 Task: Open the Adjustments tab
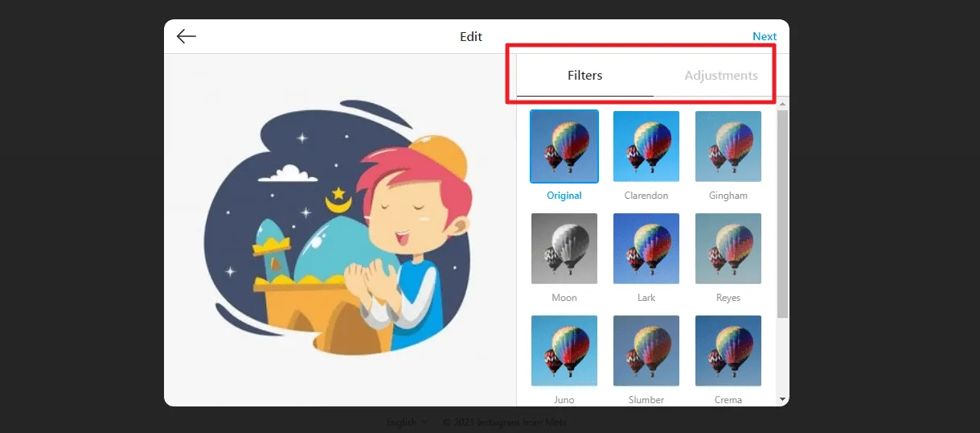coord(721,76)
